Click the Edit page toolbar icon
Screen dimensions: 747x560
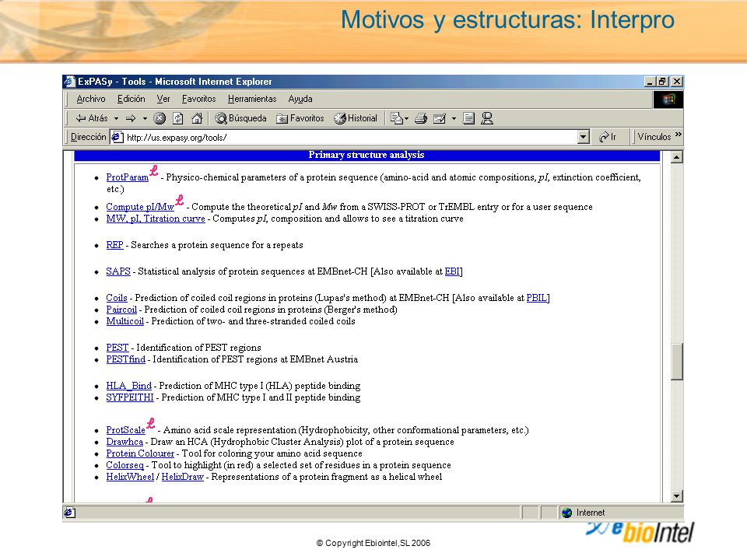click(439, 118)
